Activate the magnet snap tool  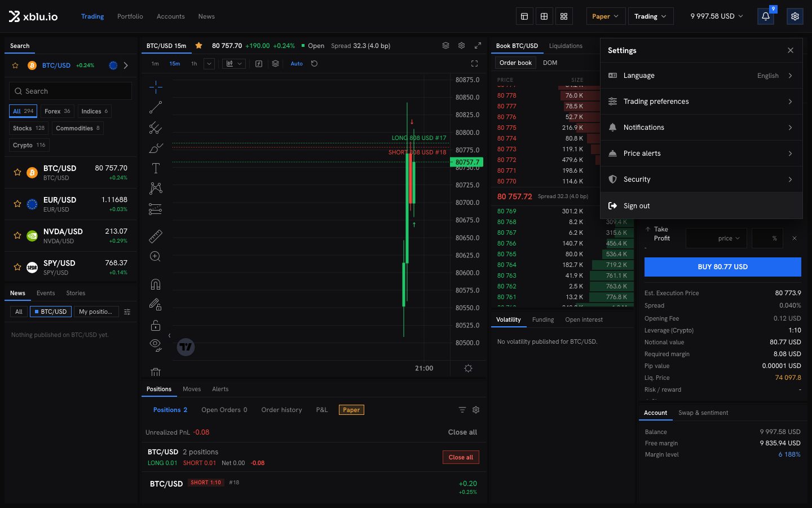(156, 284)
